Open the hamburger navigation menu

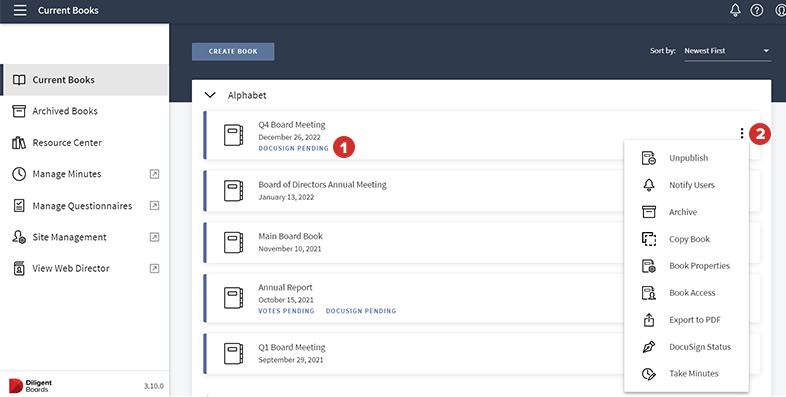(x=20, y=10)
